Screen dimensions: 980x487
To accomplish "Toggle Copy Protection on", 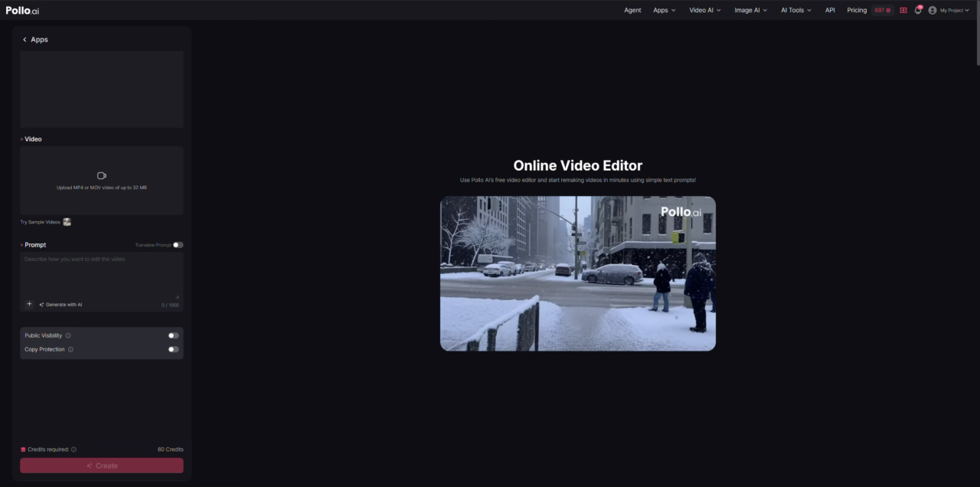I will tap(174, 349).
